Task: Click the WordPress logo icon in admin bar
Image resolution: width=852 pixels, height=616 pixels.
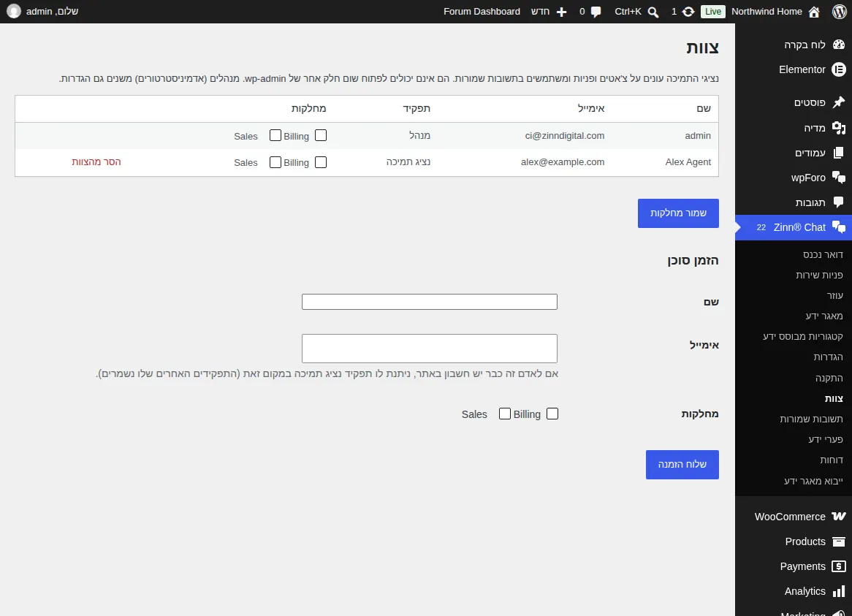Action: tap(839, 12)
